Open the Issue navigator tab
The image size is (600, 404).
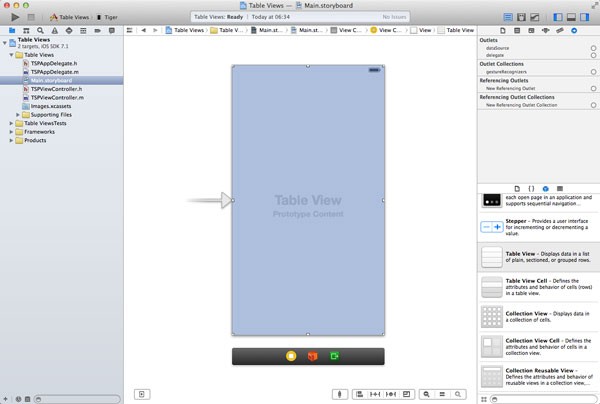[55, 31]
